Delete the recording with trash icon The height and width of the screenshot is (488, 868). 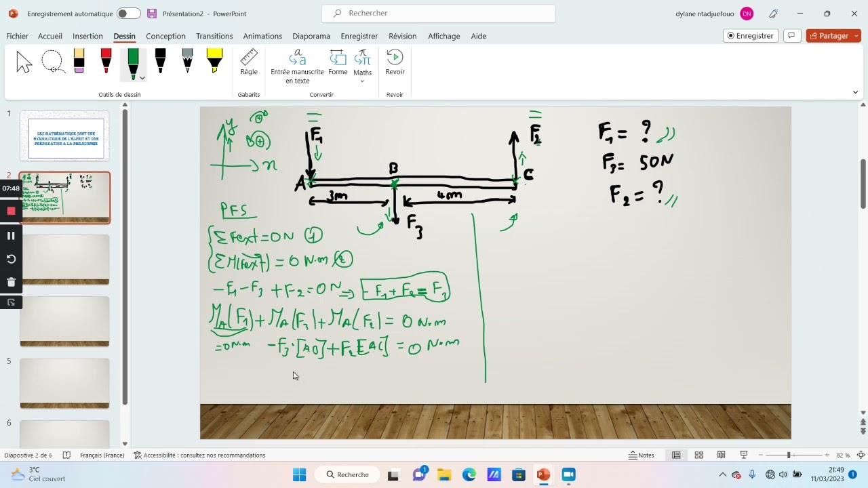tap(11, 282)
